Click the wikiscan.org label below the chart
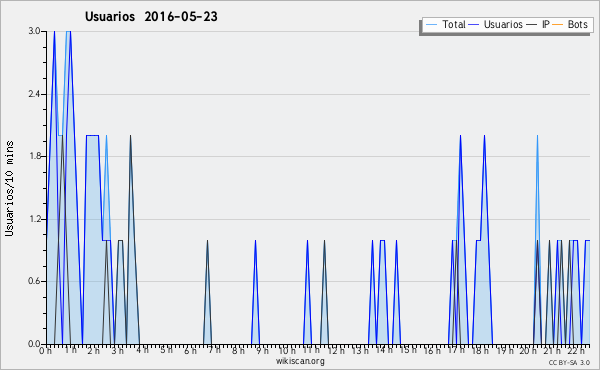The height and width of the screenshot is (370, 600). 300,361
